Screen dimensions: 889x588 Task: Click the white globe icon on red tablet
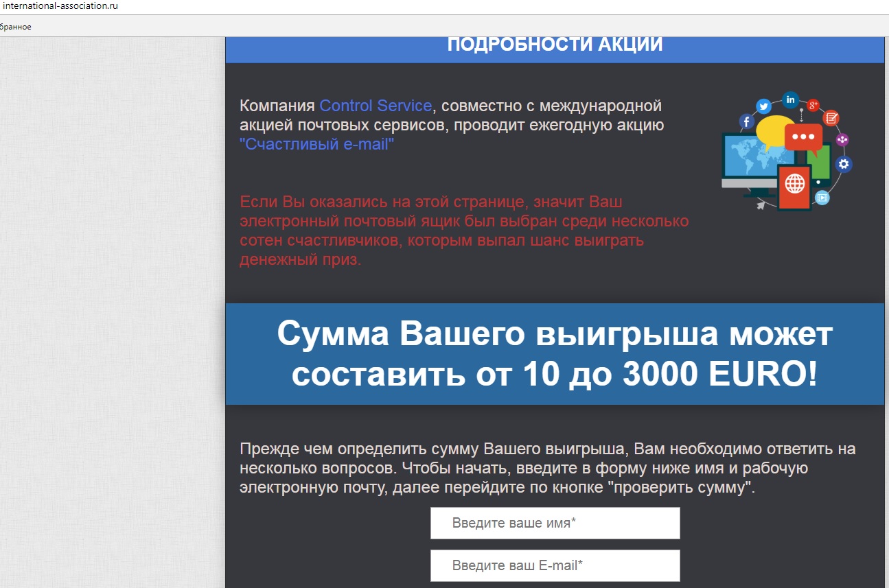[x=795, y=183]
